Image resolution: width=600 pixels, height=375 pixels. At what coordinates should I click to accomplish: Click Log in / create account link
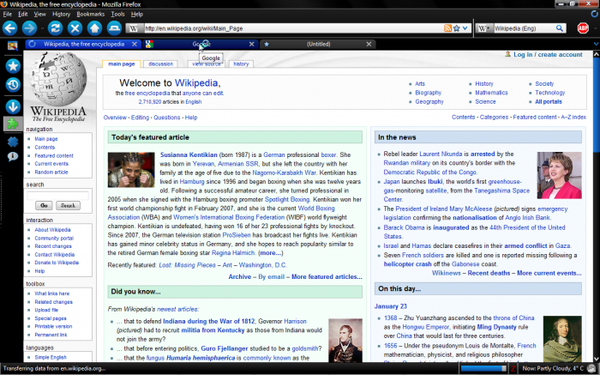pos(548,55)
